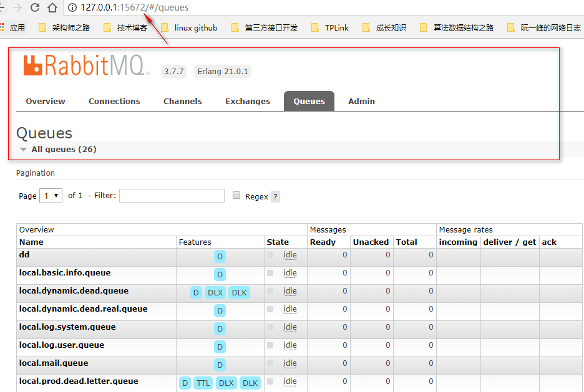Click the DLK feature badge on local.prod.dead.letter.queue

pyautogui.click(x=250, y=383)
